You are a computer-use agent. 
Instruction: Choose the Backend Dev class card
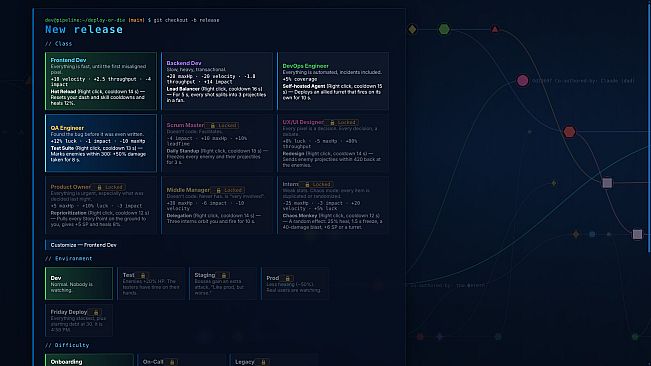click(217, 81)
